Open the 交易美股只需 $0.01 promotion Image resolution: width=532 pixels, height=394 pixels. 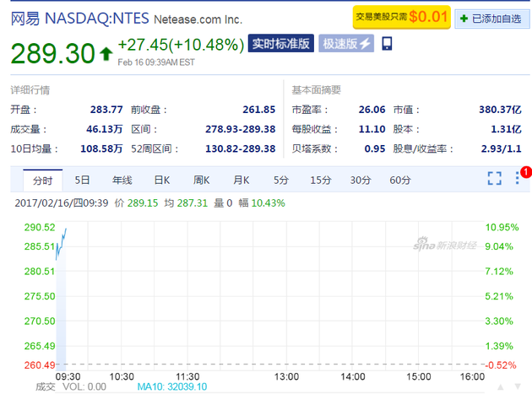tap(402, 17)
